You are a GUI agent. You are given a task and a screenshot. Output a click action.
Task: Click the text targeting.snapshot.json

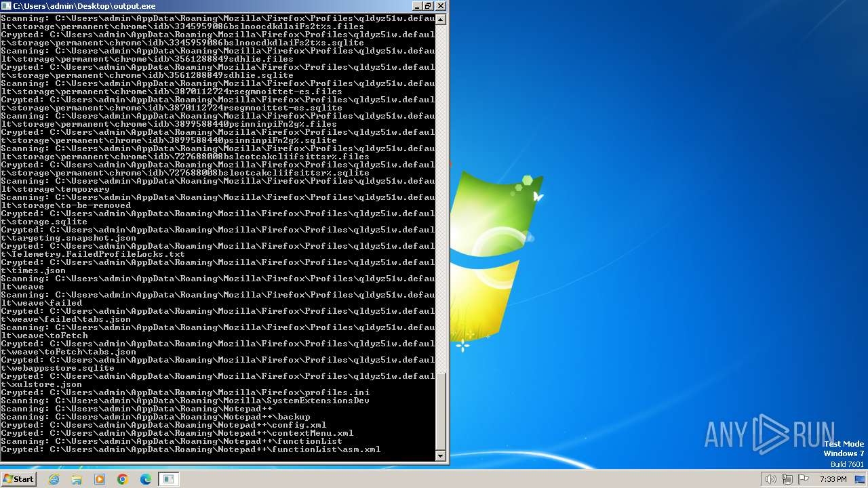tap(74, 238)
